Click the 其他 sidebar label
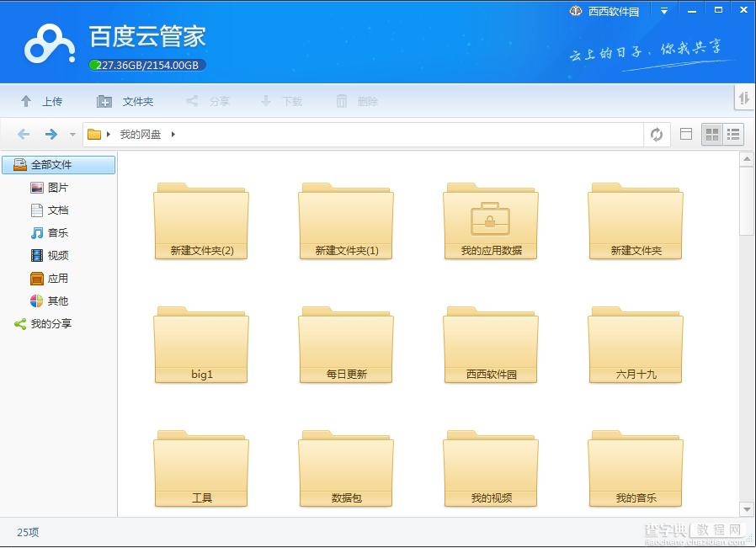This screenshot has height=548, width=756. 58,301
